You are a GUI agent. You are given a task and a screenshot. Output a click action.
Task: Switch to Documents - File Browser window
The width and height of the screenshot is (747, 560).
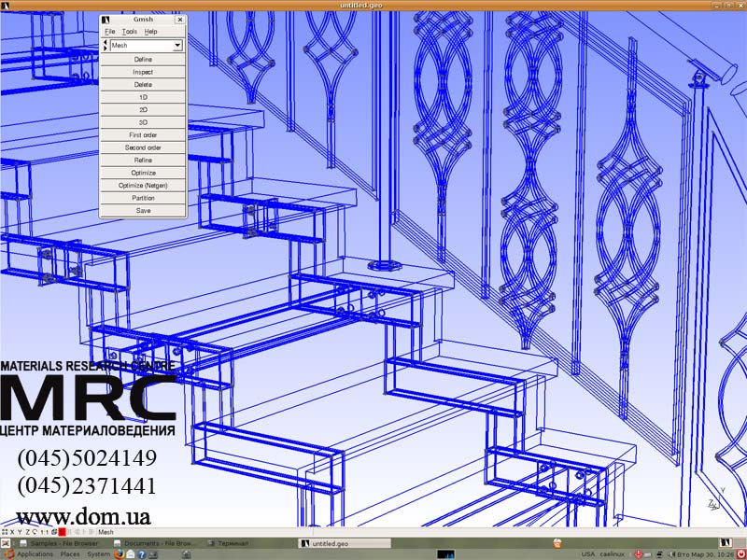click(154, 543)
